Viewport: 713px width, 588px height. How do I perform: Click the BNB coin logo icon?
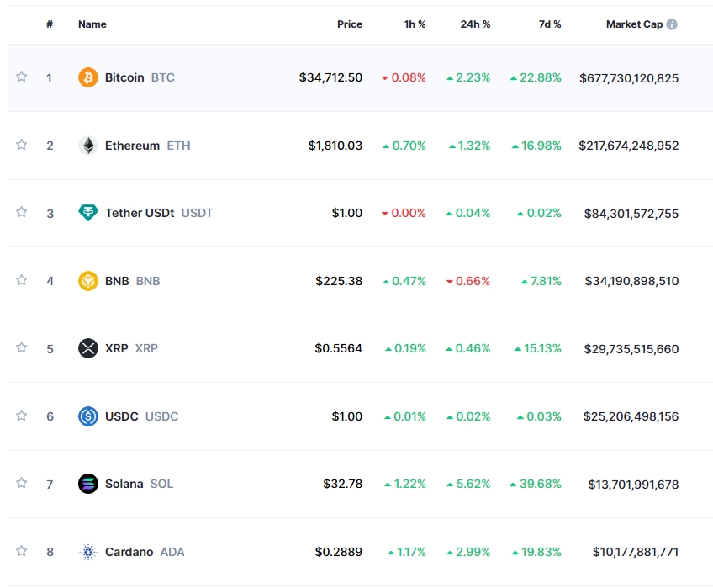pos(88,281)
